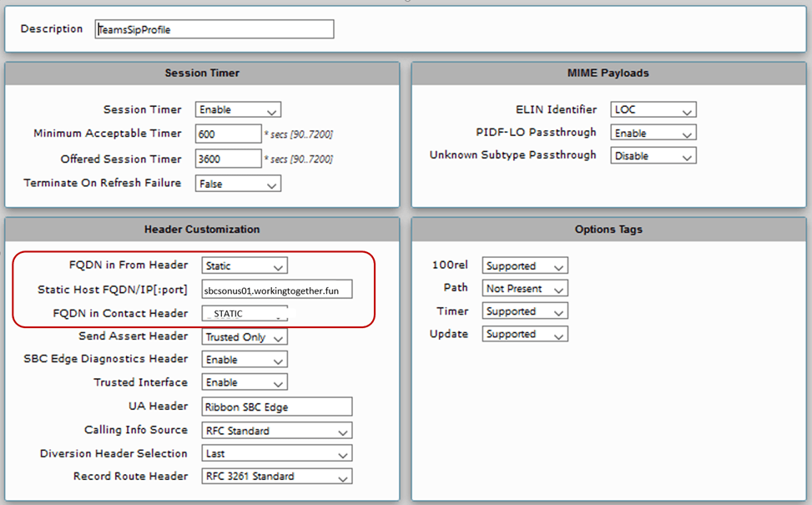Open FQDN in Contact Header dropdown
Viewport: 812px width, 505px height.
click(x=245, y=314)
